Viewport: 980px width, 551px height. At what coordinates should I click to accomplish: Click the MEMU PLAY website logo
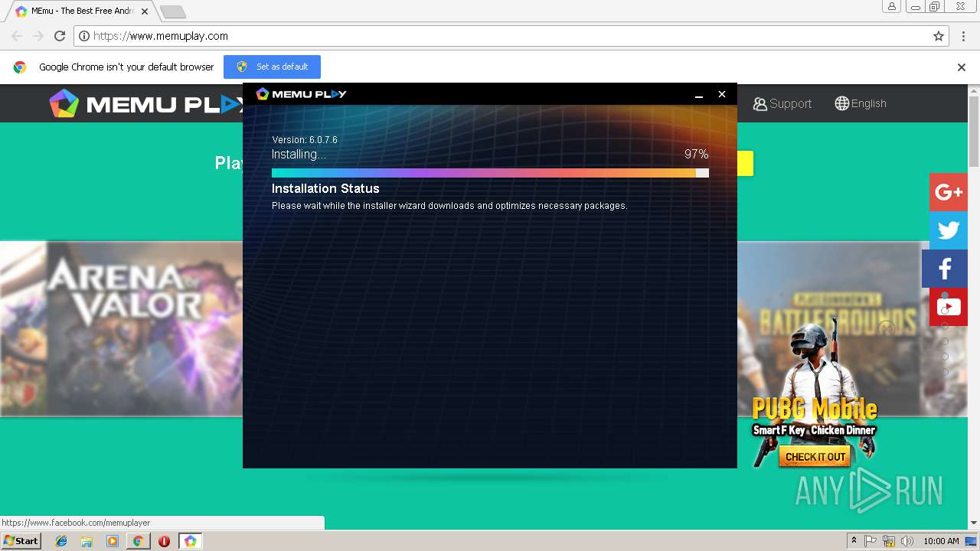(x=145, y=103)
